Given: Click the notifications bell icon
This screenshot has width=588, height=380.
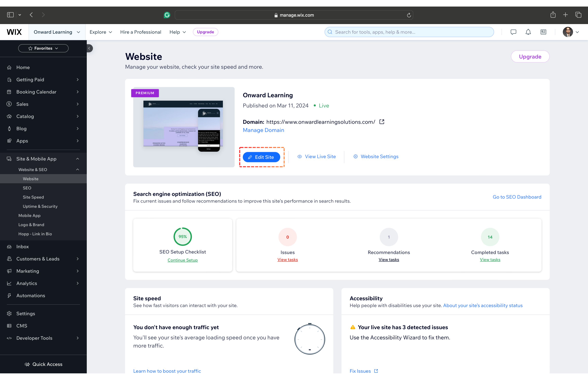Looking at the screenshot, I should pyautogui.click(x=528, y=32).
